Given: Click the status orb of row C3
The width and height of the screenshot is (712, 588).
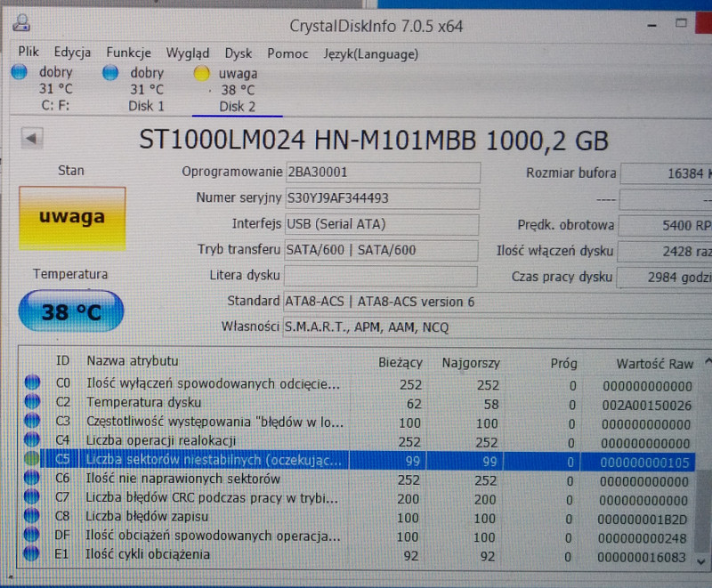Looking at the screenshot, I should [x=32, y=420].
